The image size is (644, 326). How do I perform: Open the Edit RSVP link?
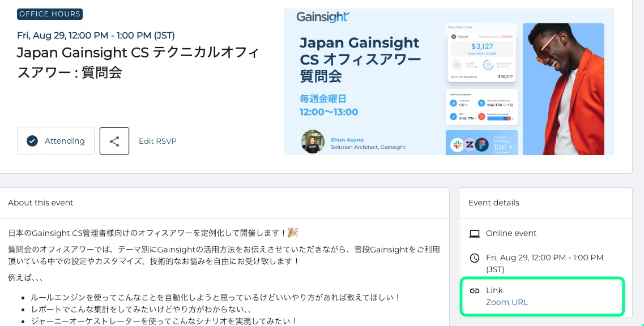[x=157, y=141]
